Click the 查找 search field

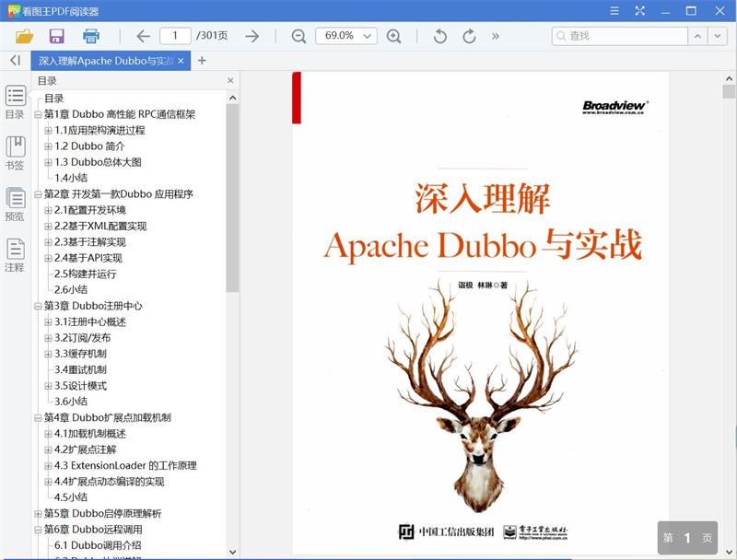(620, 36)
